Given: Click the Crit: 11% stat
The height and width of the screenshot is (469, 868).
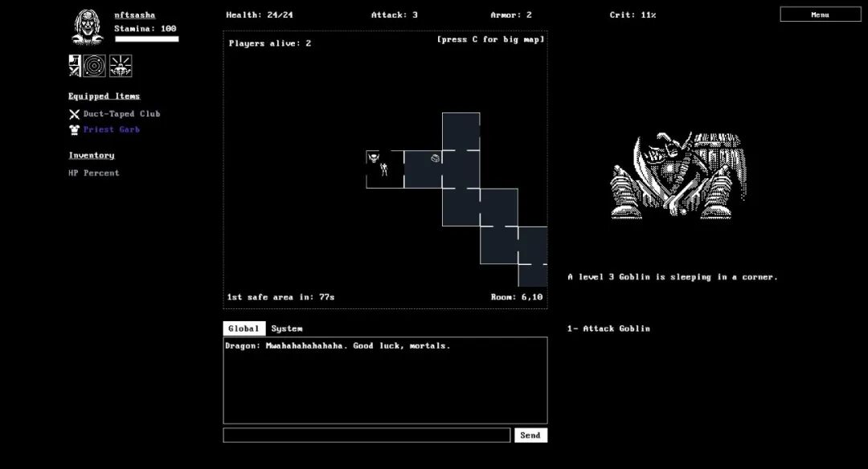Looking at the screenshot, I should click(x=633, y=15).
